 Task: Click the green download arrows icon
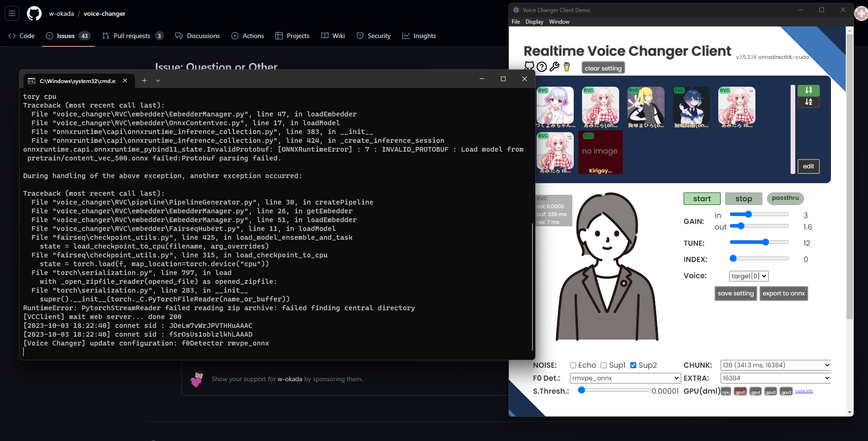[x=808, y=90]
